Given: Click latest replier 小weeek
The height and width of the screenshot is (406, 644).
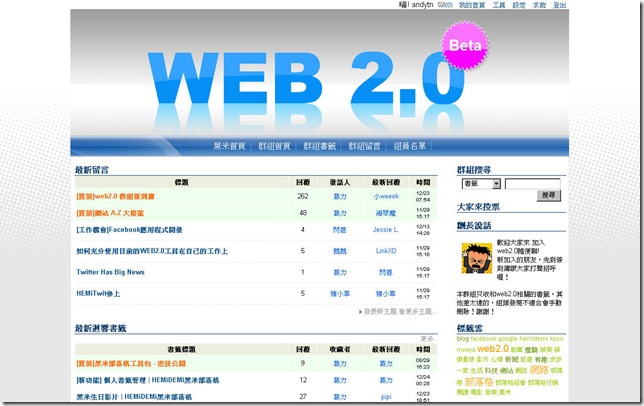Looking at the screenshot, I should (386, 197).
